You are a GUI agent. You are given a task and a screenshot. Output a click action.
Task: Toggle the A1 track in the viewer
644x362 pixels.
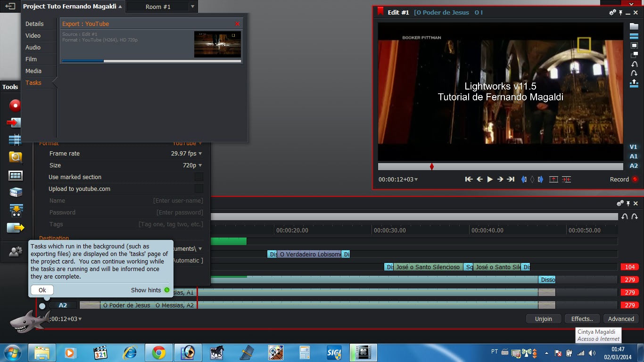tap(634, 156)
